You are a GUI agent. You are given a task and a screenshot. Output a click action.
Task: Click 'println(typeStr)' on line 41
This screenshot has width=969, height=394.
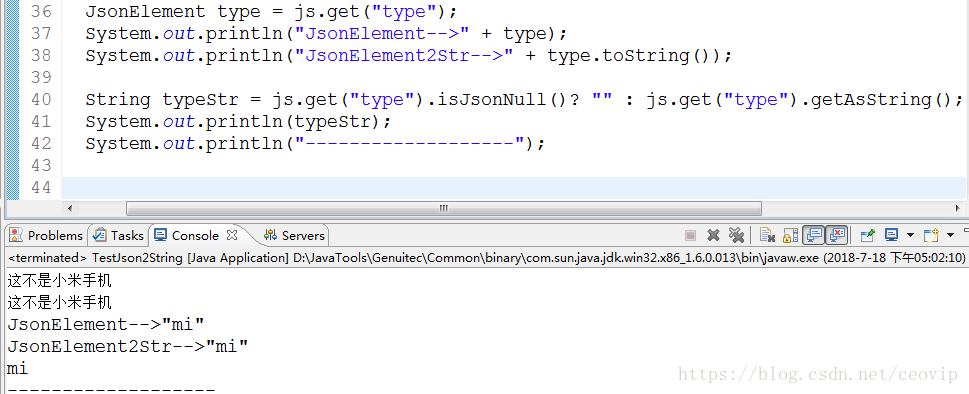point(293,122)
